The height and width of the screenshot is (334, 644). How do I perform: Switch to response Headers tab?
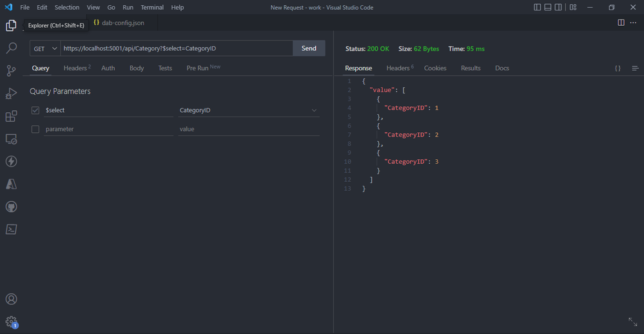(400, 68)
